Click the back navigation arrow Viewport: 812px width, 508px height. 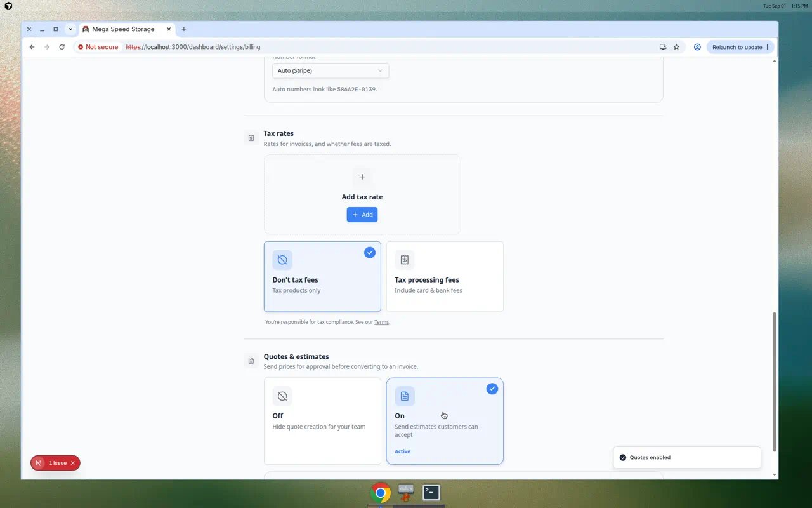(32, 47)
